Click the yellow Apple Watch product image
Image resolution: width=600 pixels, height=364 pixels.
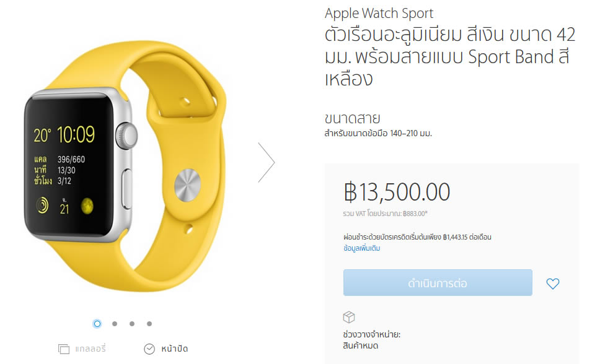pyautogui.click(x=125, y=166)
